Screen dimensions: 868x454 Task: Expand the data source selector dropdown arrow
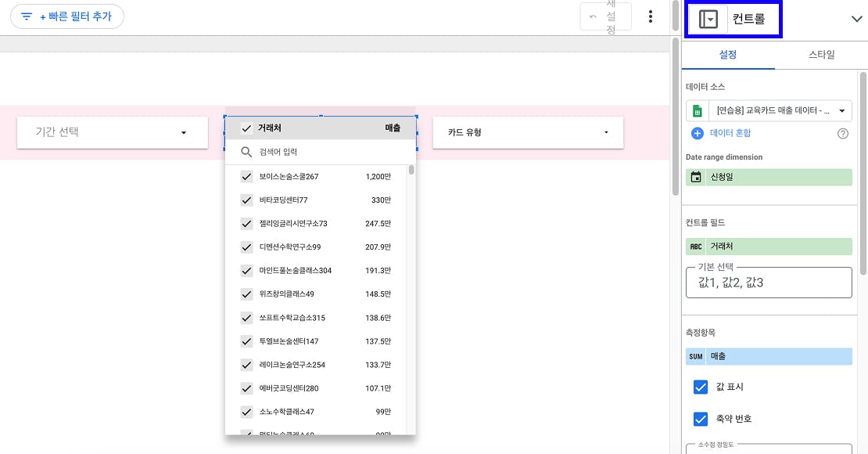click(842, 111)
